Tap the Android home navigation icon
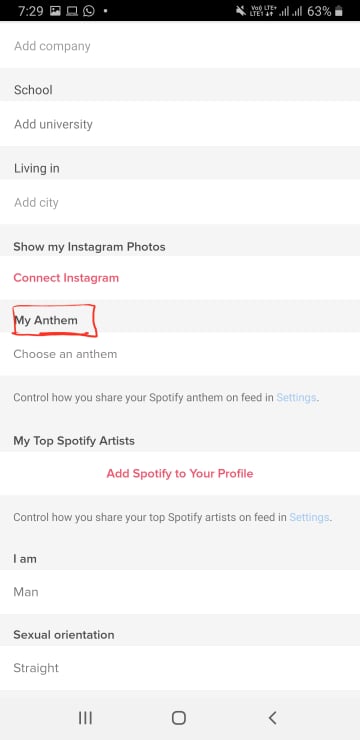Screen dimensions: 360x740 179,718
